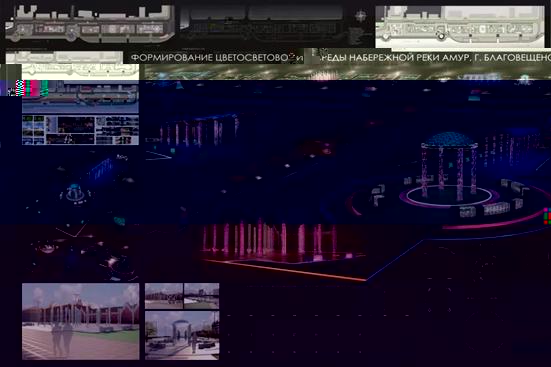
Task: Select the small daytime embankment photo, upper left
Action: 164,296
